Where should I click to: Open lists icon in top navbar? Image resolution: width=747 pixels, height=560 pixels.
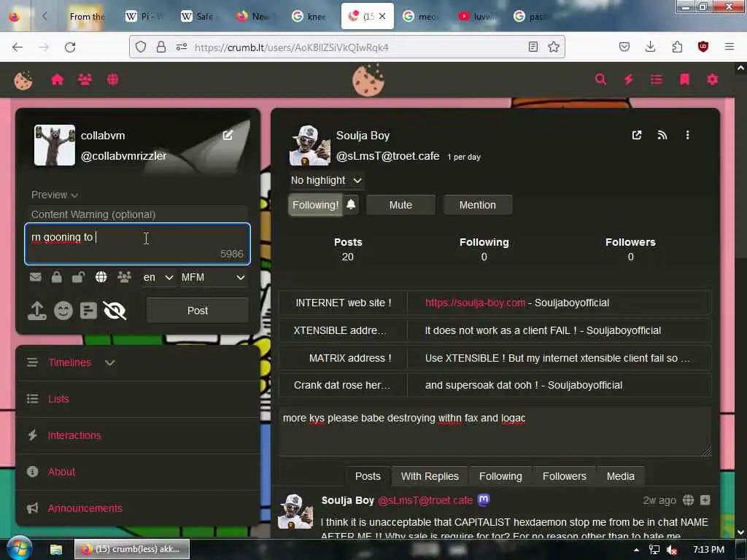(x=657, y=79)
